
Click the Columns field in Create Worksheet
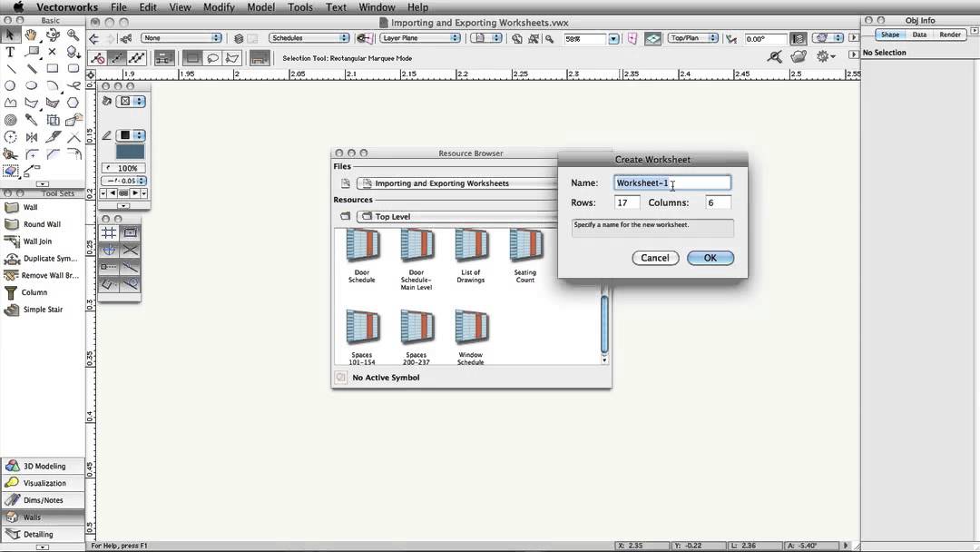point(718,202)
